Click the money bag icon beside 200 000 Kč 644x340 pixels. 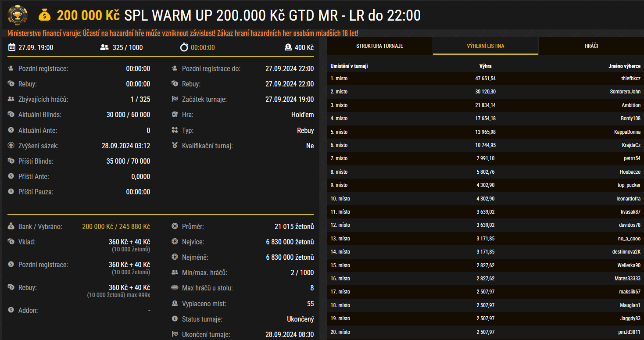pyautogui.click(x=44, y=15)
